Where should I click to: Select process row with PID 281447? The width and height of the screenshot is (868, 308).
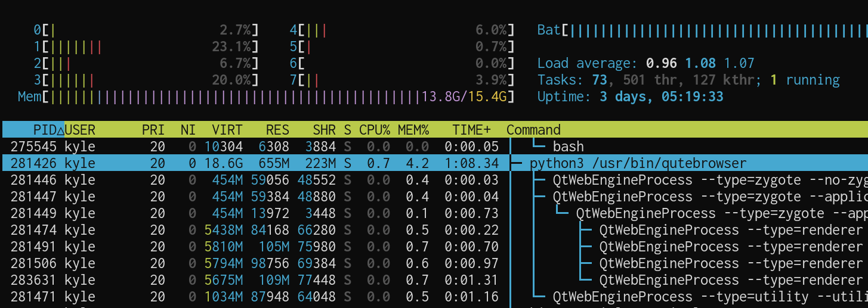pos(435,197)
